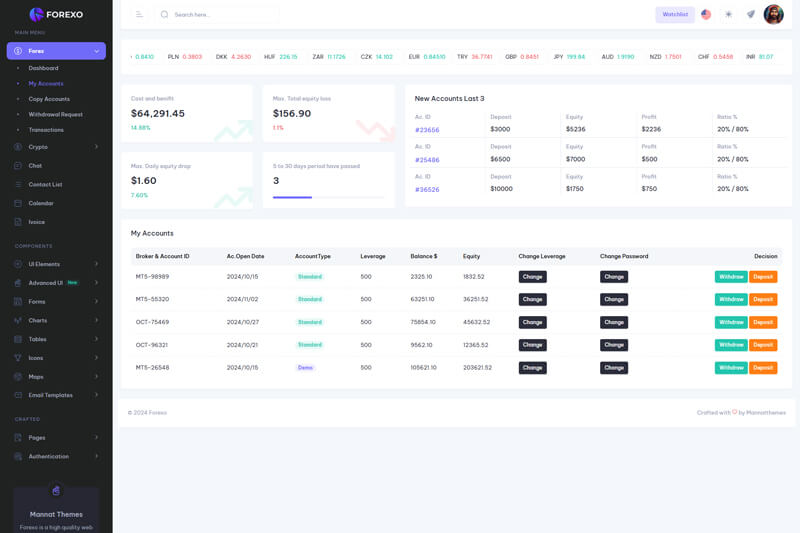Click the Mannatthemes footer credit
Screen dimensions: 800x533
coord(766,413)
